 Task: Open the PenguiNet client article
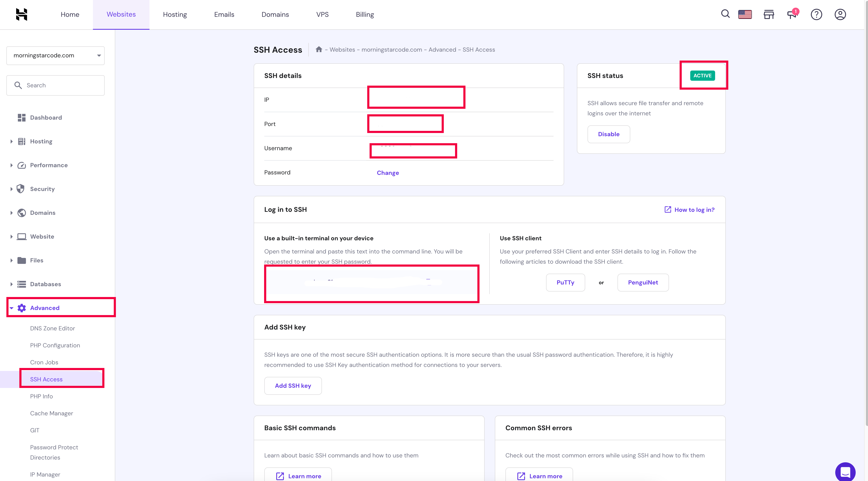coord(643,282)
